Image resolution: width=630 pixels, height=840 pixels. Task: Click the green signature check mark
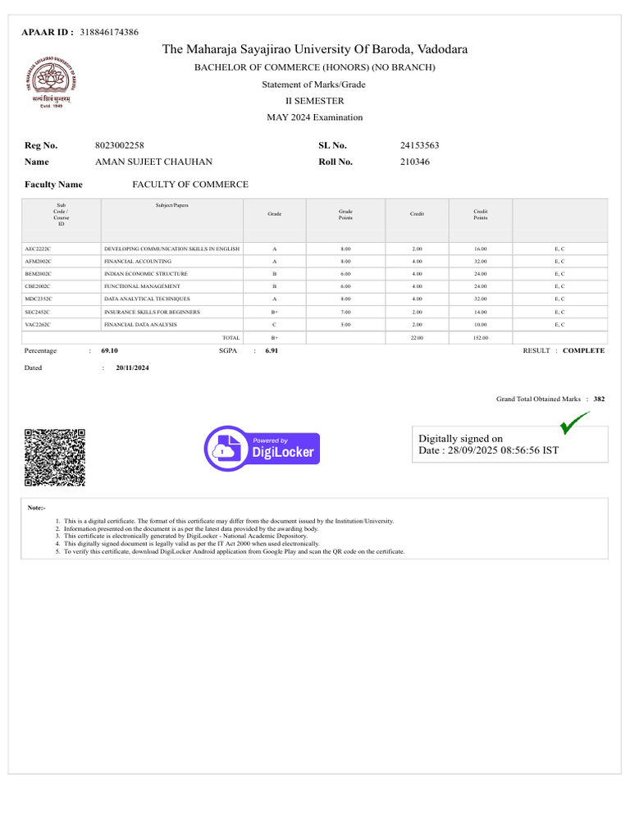[574, 422]
